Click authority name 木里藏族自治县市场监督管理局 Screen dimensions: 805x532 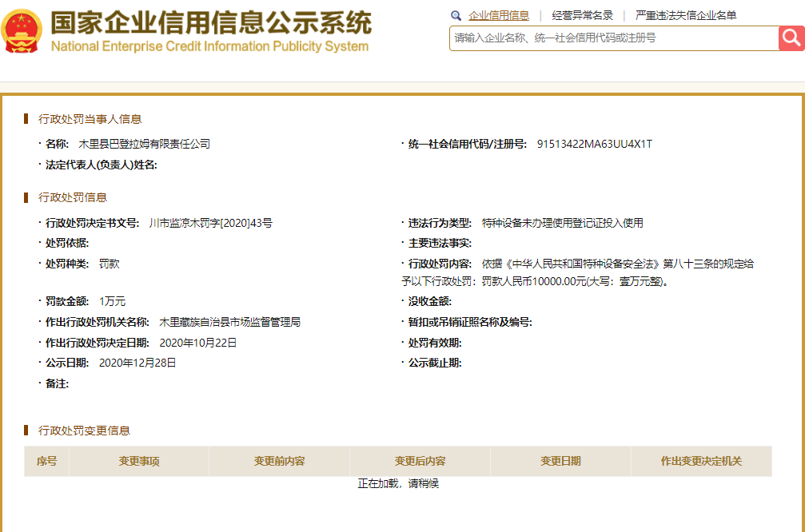coord(230,322)
